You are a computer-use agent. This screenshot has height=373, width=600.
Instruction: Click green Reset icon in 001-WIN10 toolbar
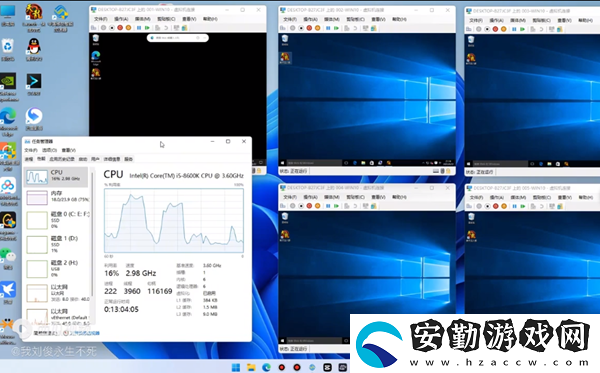tap(147, 28)
